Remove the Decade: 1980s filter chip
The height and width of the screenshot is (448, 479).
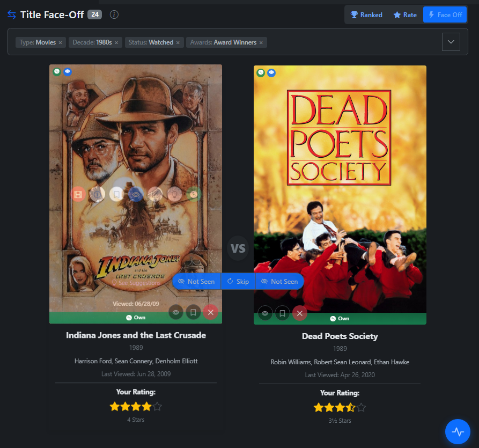(x=116, y=42)
